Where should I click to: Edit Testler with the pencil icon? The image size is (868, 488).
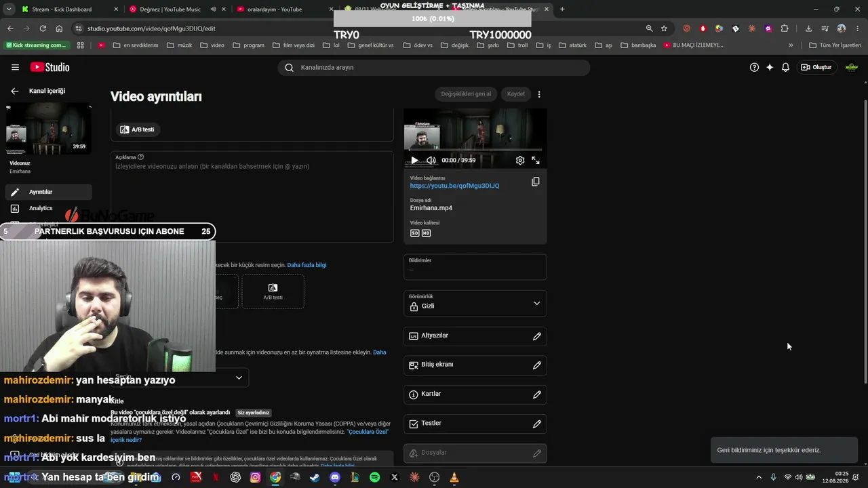(x=537, y=424)
